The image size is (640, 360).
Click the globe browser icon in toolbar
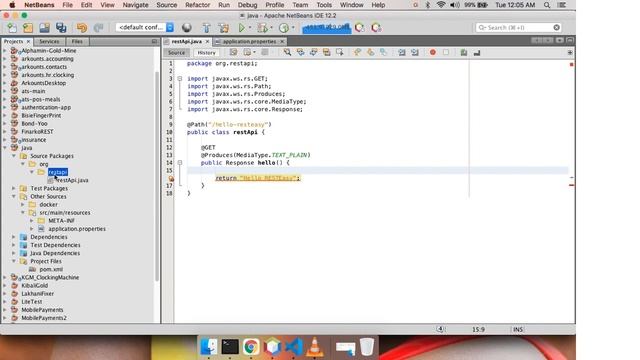(187, 28)
